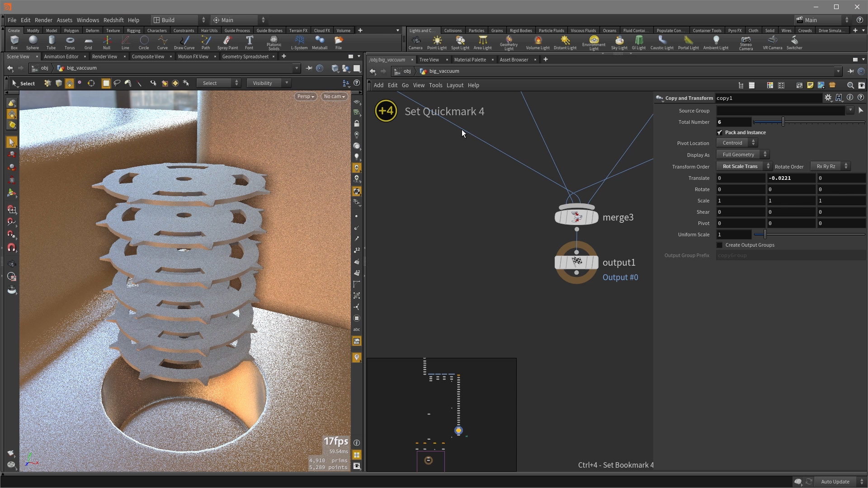Open the Persp viewport menu
This screenshot has width=868, height=488.
click(x=305, y=96)
